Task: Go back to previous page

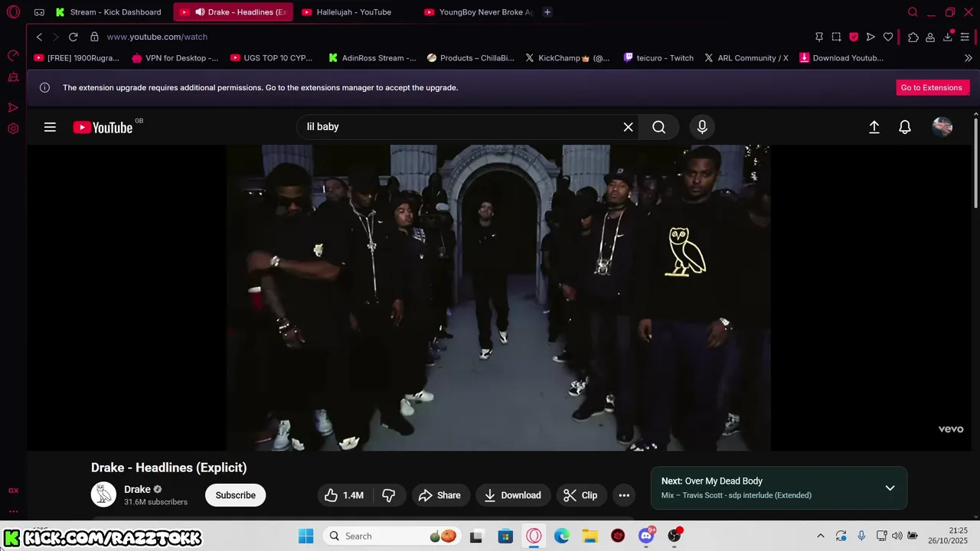Action: pyautogui.click(x=40, y=37)
